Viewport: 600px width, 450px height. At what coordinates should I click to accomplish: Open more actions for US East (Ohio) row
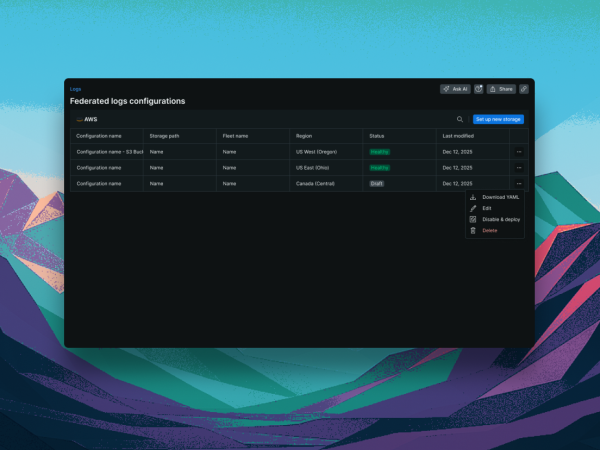[519, 168]
